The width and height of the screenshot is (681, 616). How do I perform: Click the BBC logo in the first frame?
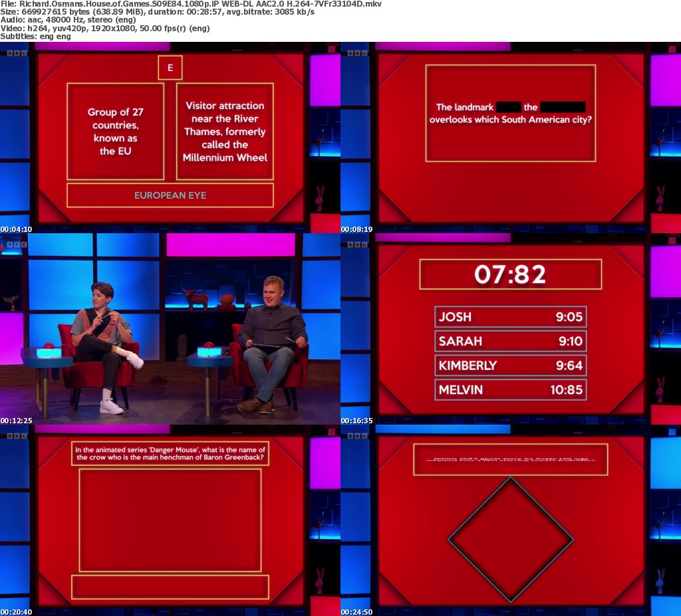tap(13, 53)
